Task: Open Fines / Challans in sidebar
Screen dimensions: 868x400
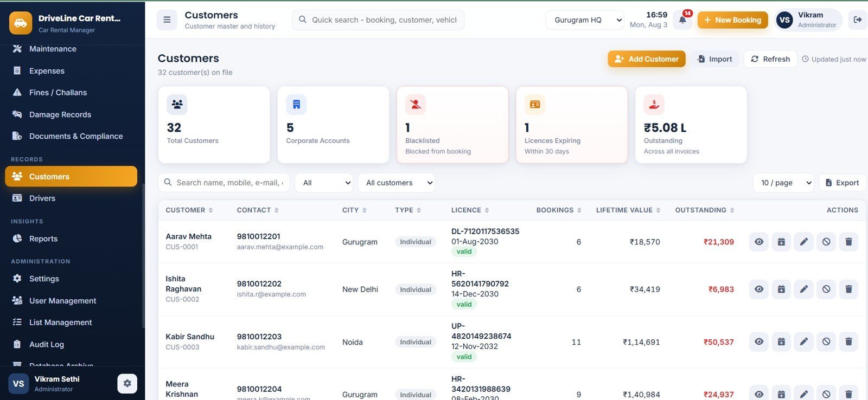Action: 71,93
